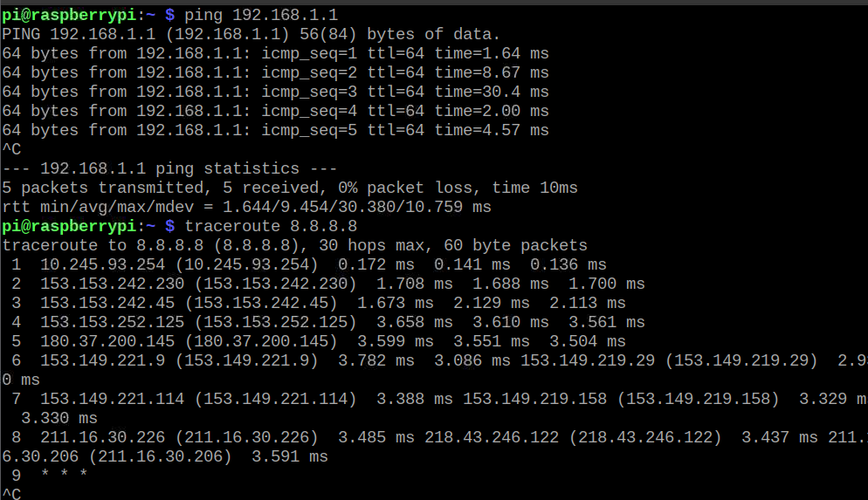Click the 153.149.219.158 address in hop 7

point(534,399)
